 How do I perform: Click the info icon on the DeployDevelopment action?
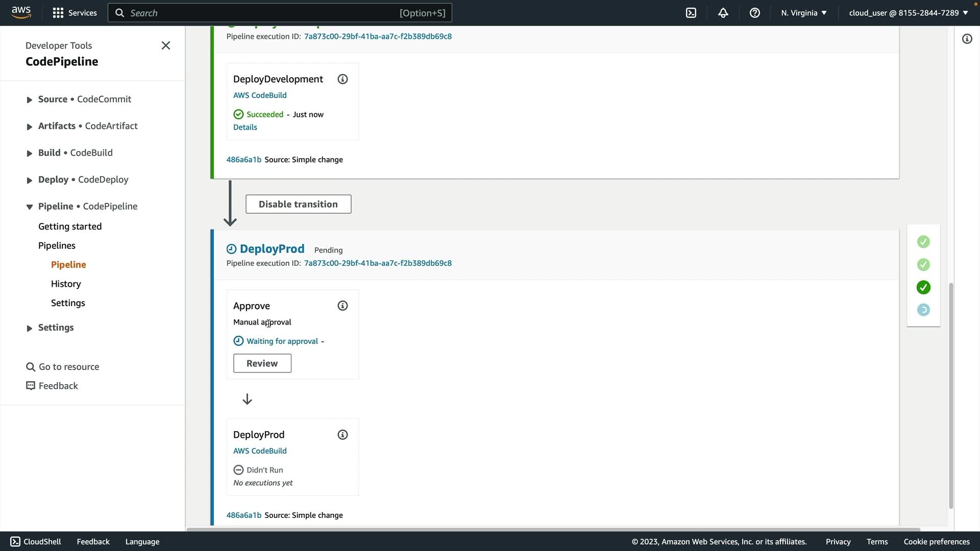(342, 79)
